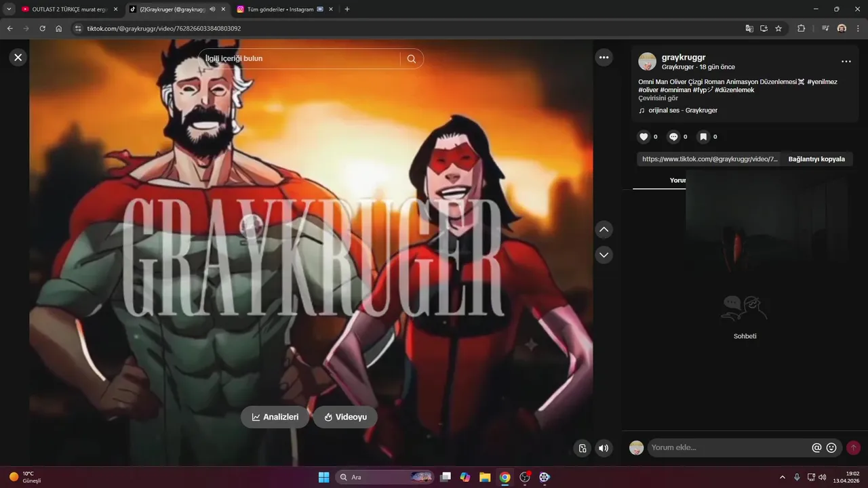Open Task View on the taskbar

click(446, 477)
